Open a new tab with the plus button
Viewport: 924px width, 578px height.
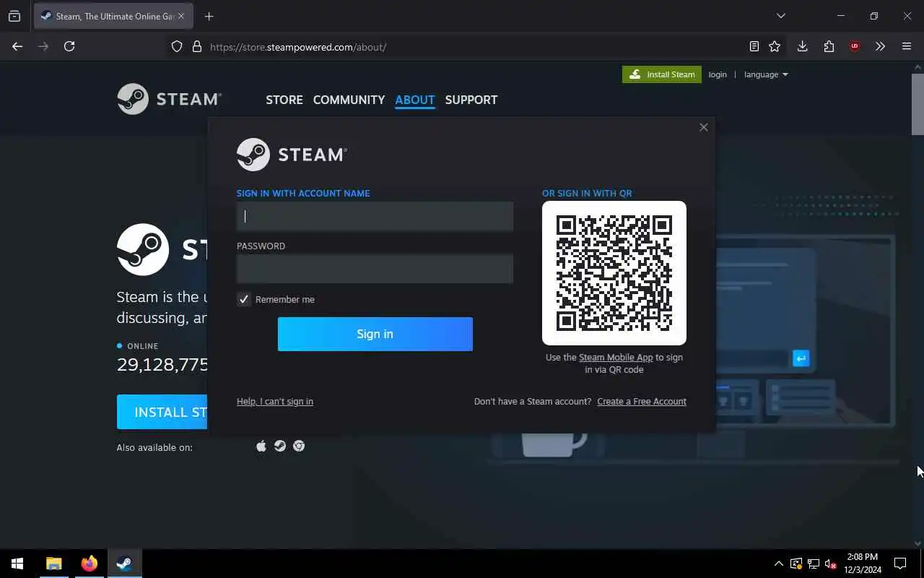coord(209,16)
